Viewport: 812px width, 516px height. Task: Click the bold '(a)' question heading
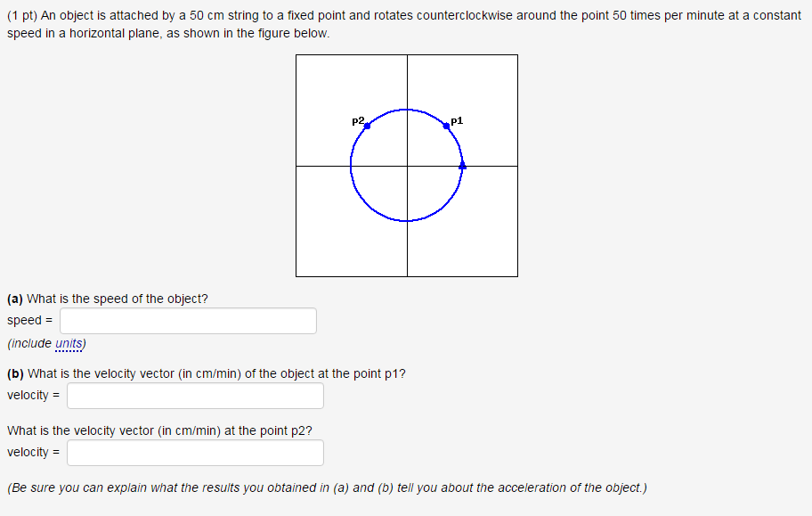[x=15, y=298]
